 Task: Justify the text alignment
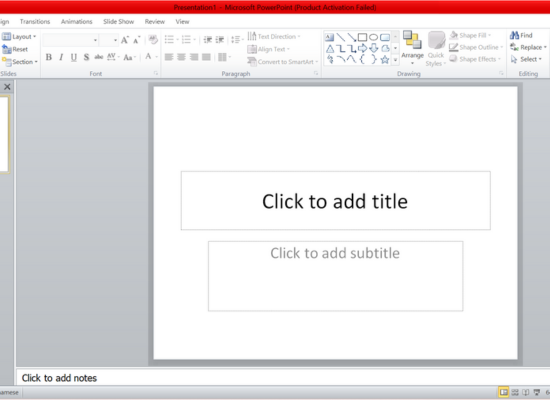tap(206, 57)
